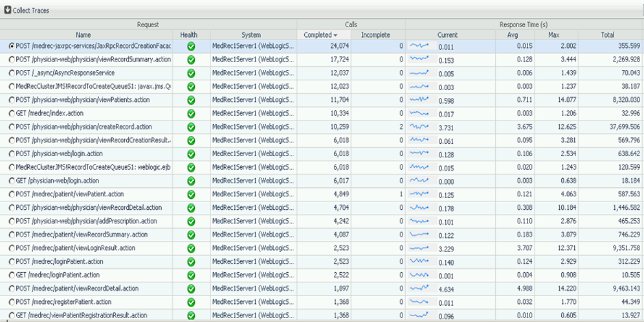
Task: Sort by Total response time column
Action: (x=607, y=35)
